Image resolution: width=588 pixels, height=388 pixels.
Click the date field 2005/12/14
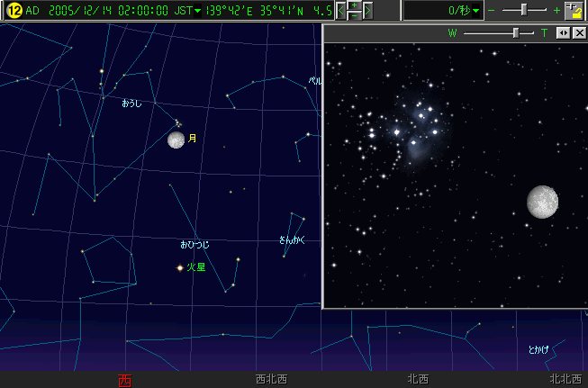click(79, 11)
